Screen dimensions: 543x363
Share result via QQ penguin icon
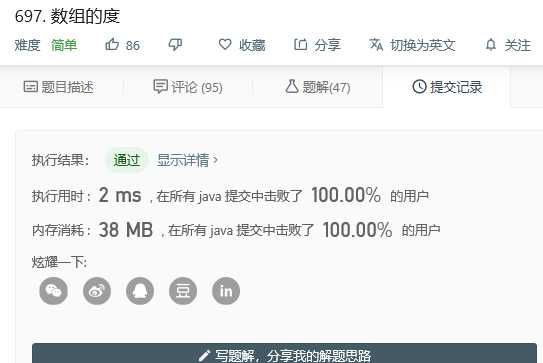[x=140, y=291]
